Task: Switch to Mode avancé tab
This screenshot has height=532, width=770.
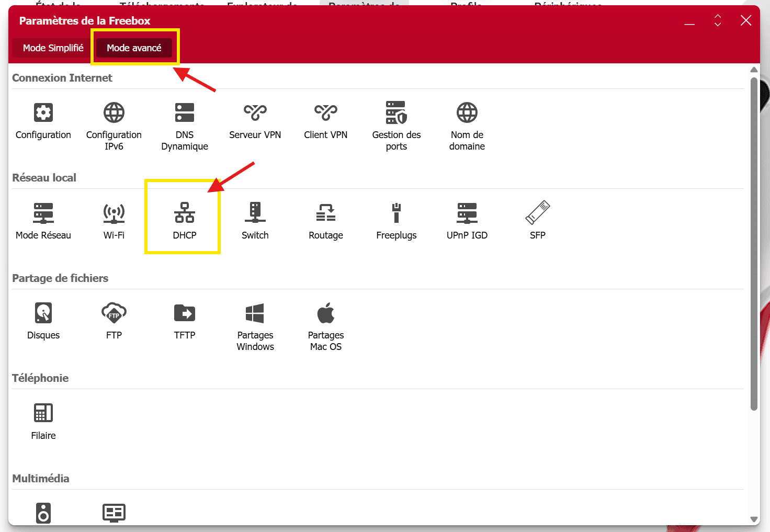Action: [x=134, y=48]
